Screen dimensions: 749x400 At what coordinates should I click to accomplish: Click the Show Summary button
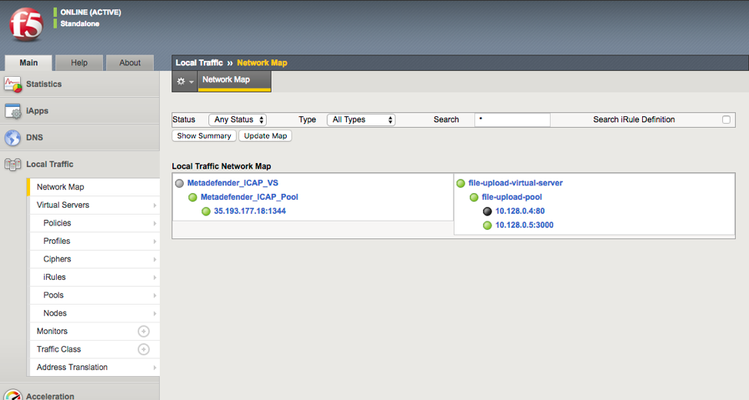pyautogui.click(x=204, y=136)
